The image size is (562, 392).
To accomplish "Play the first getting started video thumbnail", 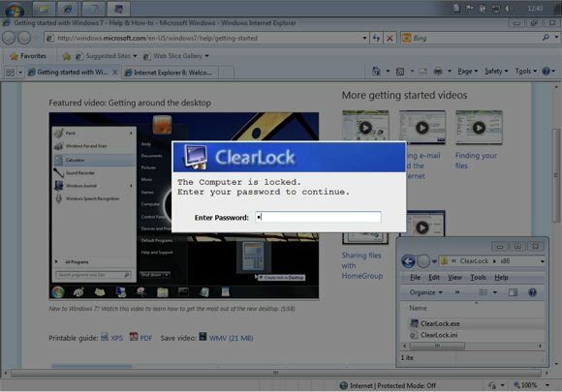I will point(365,128).
